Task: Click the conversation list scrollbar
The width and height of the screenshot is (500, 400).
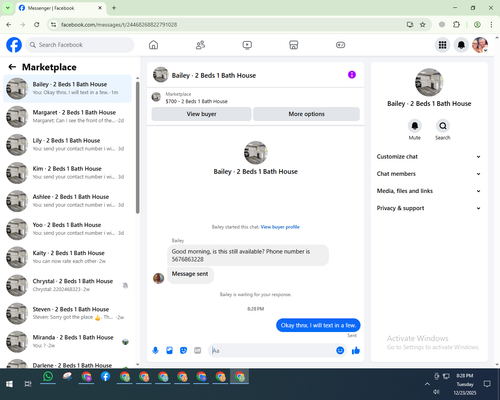Action: 138,147
